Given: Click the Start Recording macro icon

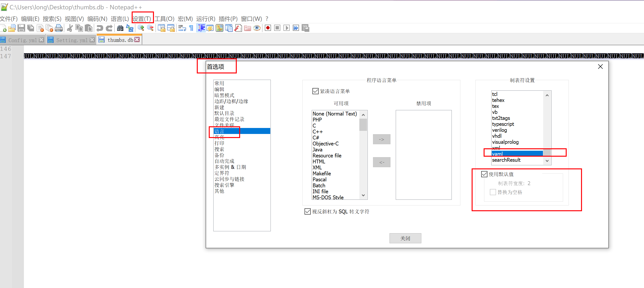Looking at the screenshot, I should [268, 28].
